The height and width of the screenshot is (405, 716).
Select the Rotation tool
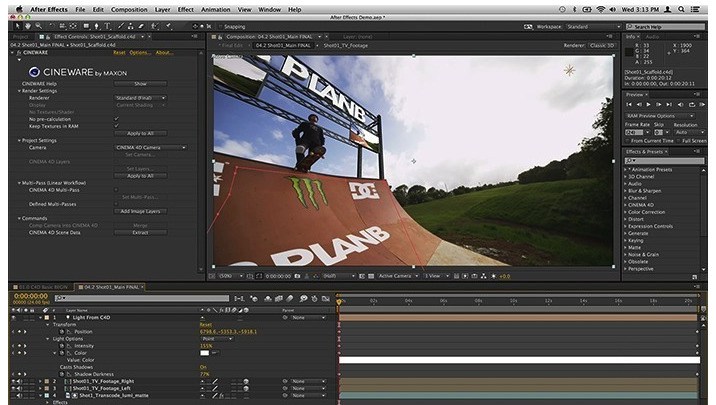coord(52,26)
